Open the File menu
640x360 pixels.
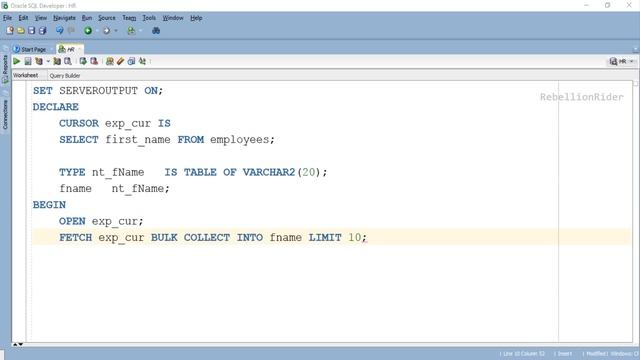click(x=7, y=18)
